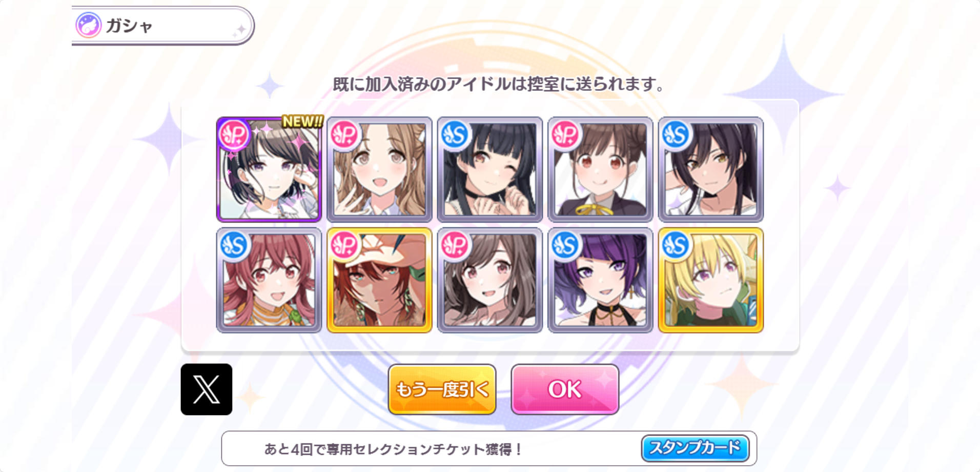Select the red-haired idol with frog pin

tap(269, 280)
